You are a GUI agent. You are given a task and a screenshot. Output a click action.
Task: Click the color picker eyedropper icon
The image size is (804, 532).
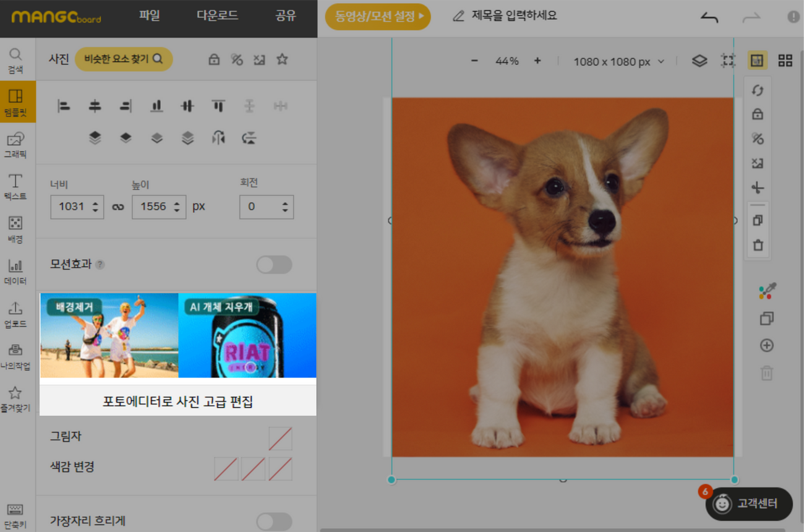click(767, 291)
